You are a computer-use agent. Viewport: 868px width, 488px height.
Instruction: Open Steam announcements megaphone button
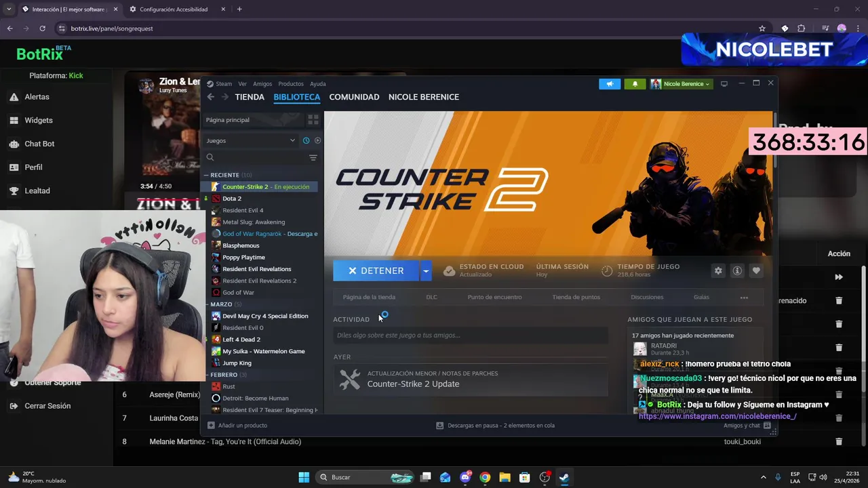(x=610, y=84)
